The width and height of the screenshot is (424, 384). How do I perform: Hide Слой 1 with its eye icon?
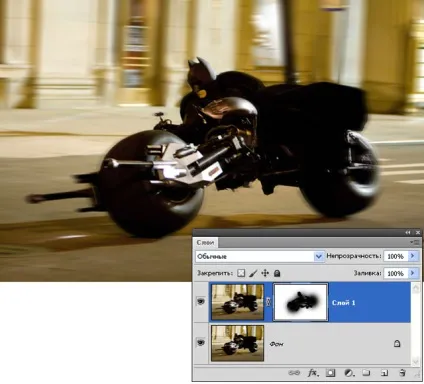pos(201,302)
